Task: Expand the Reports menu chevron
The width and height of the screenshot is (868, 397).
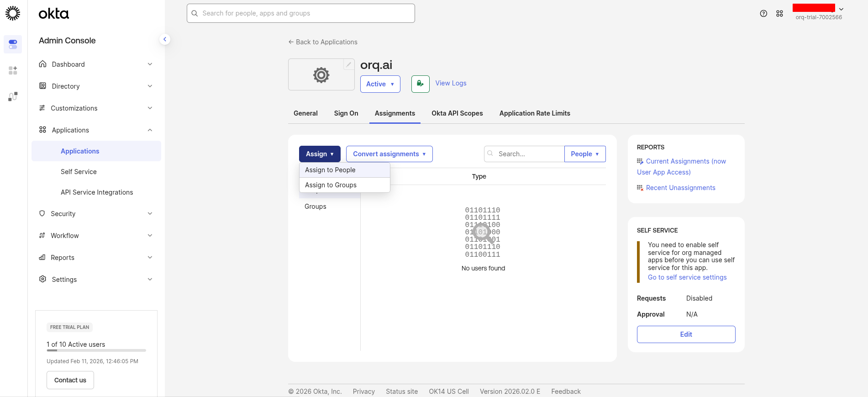Action: point(150,257)
